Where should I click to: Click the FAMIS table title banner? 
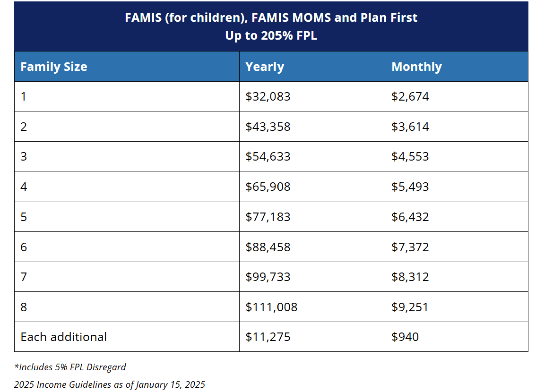pyautogui.click(x=271, y=26)
